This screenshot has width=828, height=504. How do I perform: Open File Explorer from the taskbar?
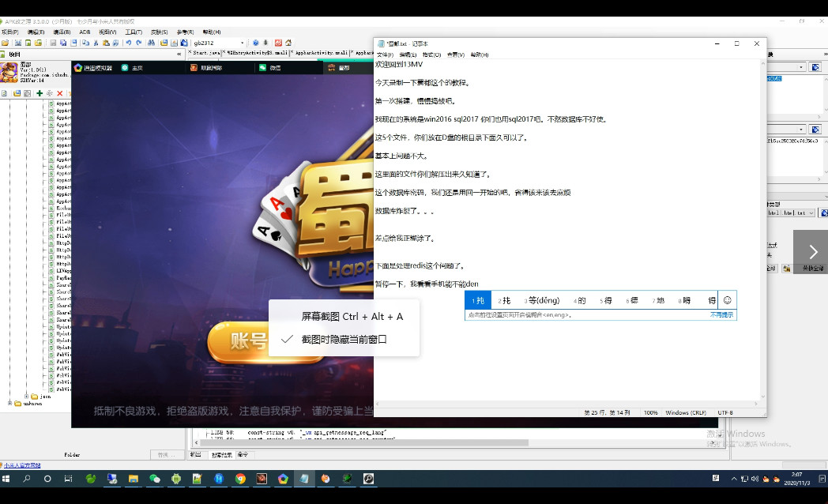[133, 479]
